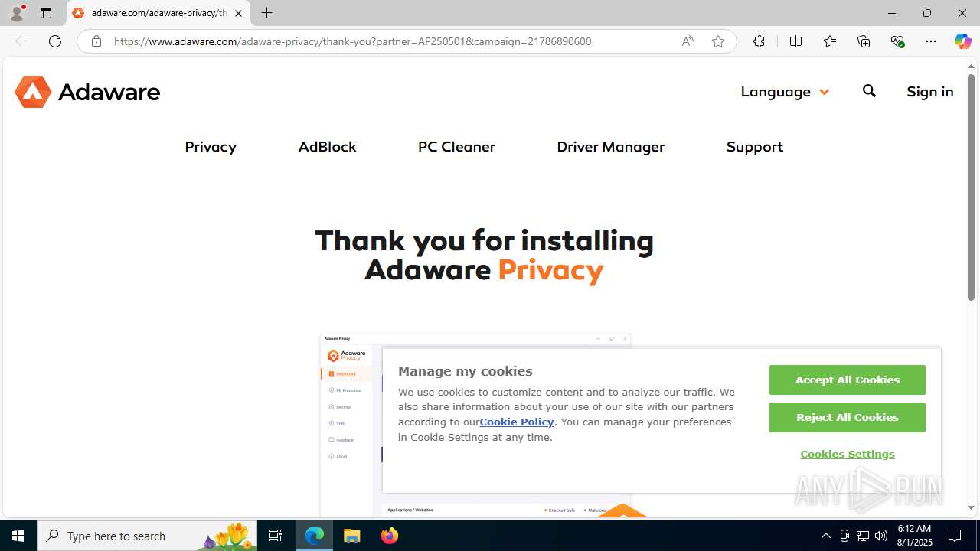Select the adaware.com browser tab
The height and width of the screenshot is (551, 980).
pos(158,13)
